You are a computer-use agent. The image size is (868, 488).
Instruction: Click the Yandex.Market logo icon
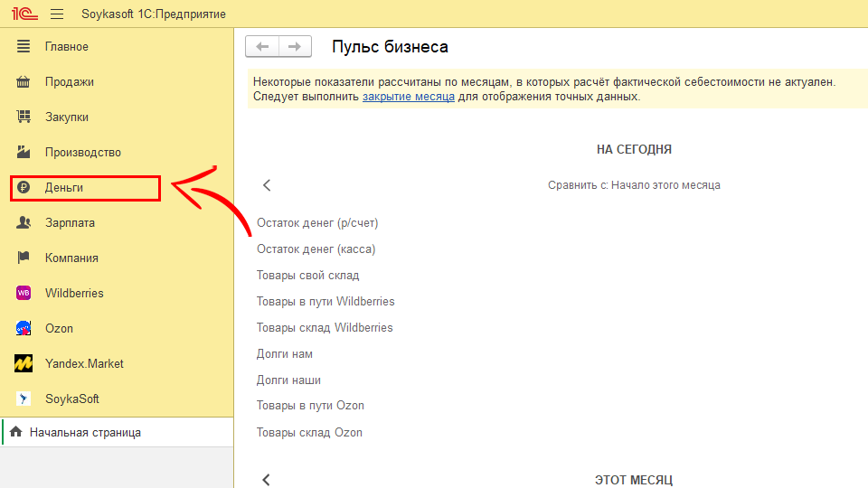coord(24,364)
